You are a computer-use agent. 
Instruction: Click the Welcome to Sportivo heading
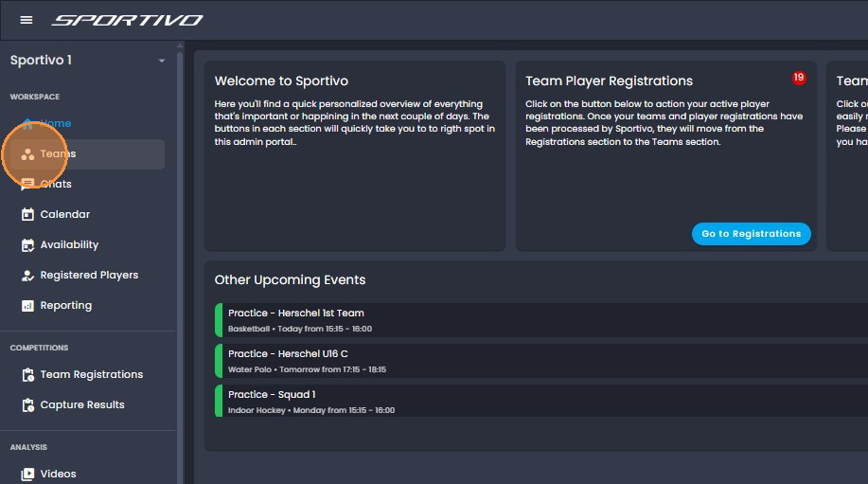point(281,81)
